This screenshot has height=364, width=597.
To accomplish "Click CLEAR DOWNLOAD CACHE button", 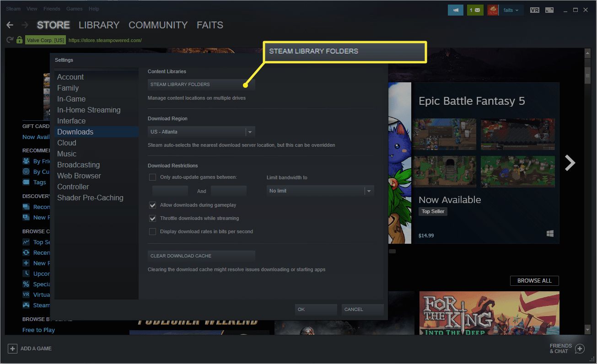I will point(201,256).
